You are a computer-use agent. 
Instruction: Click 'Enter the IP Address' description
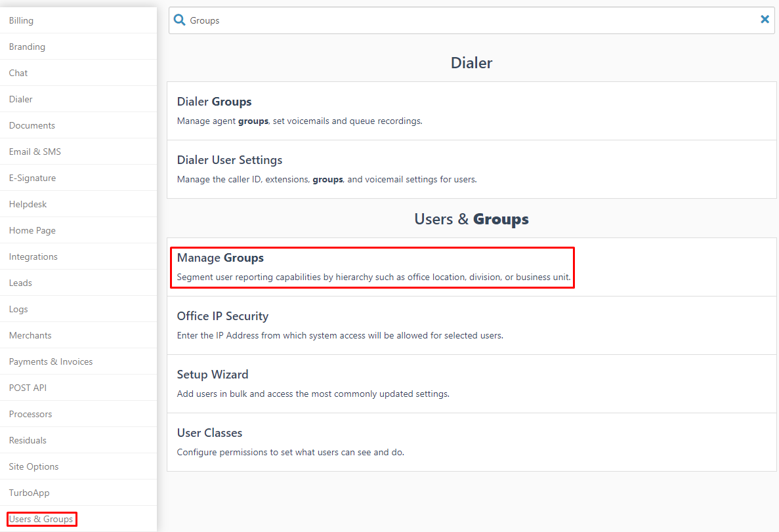click(x=340, y=336)
